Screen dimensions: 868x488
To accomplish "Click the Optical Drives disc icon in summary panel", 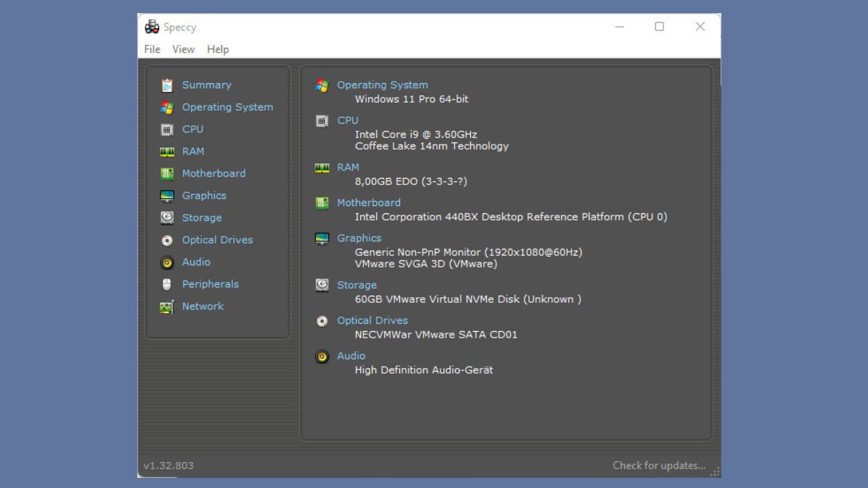I will tap(322, 321).
